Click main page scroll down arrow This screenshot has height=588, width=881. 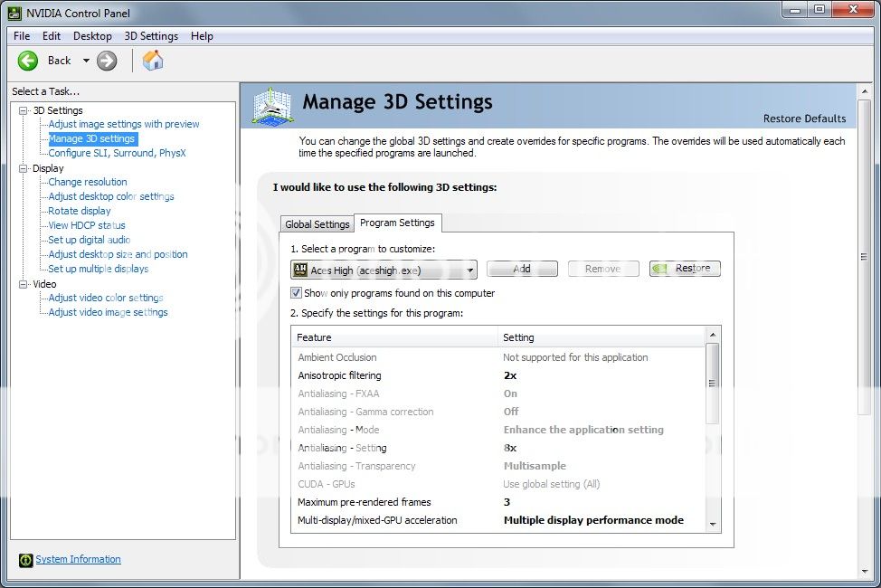point(864,572)
